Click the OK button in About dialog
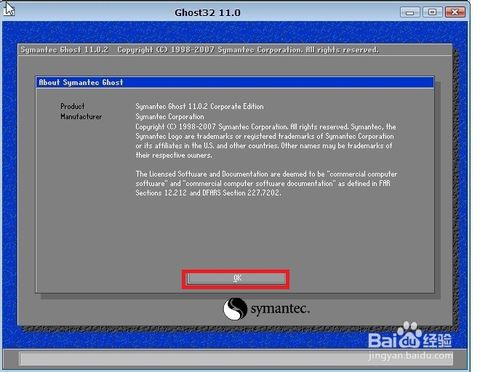 (236, 279)
